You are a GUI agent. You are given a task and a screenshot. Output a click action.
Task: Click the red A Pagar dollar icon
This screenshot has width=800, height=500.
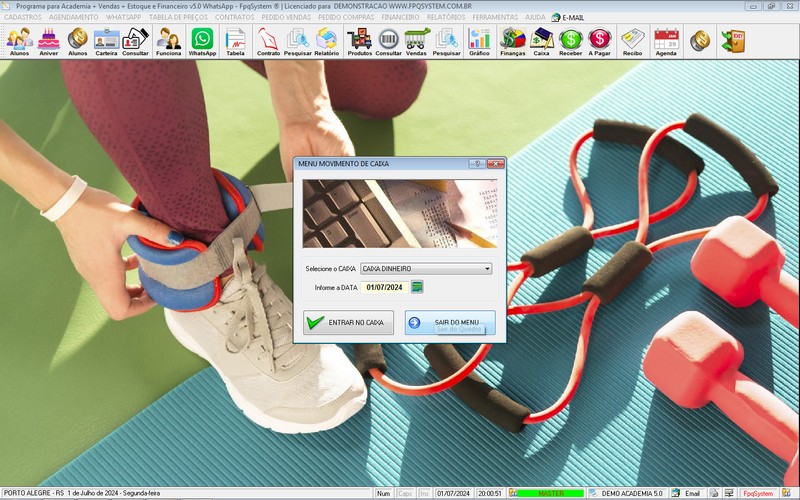(599, 42)
